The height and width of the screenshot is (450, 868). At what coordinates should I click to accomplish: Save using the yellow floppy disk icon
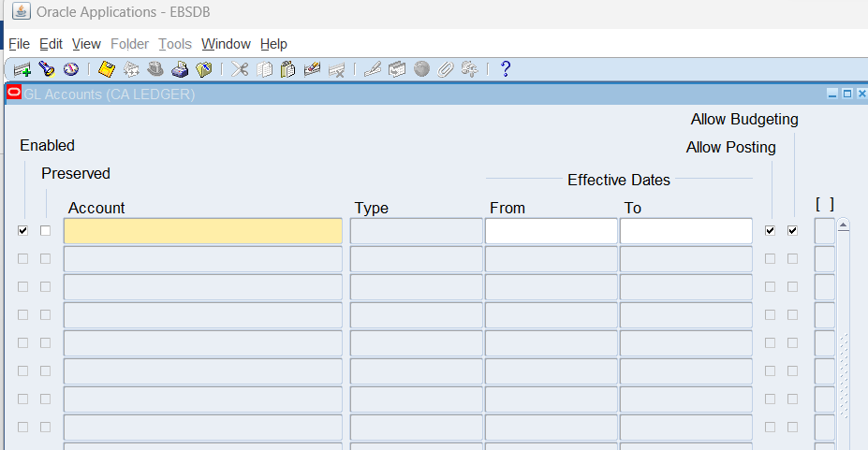click(107, 69)
